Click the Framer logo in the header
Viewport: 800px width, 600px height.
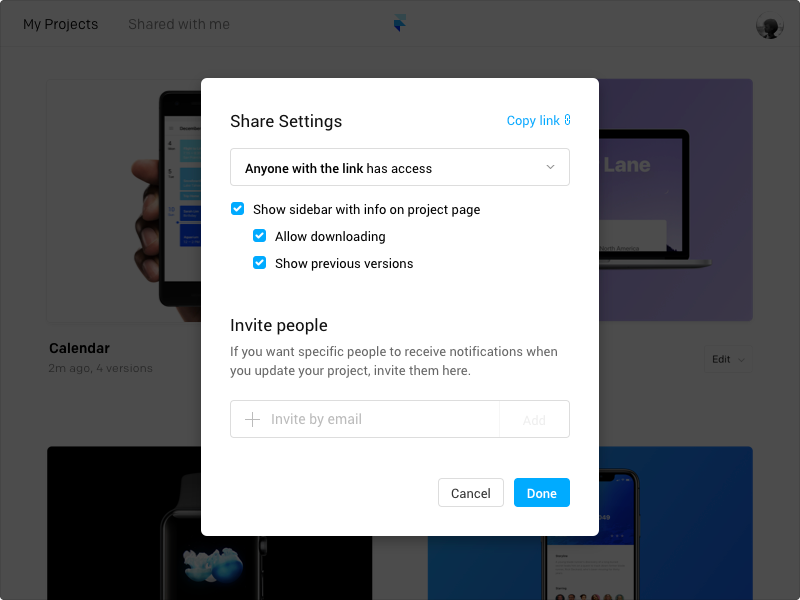tap(400, 23)
